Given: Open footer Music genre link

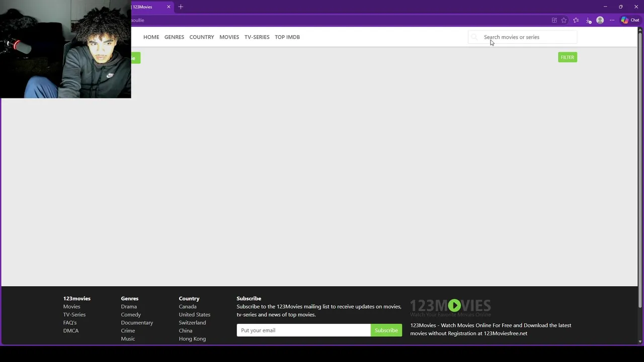Looking at the screenshot, I should 128,339.
